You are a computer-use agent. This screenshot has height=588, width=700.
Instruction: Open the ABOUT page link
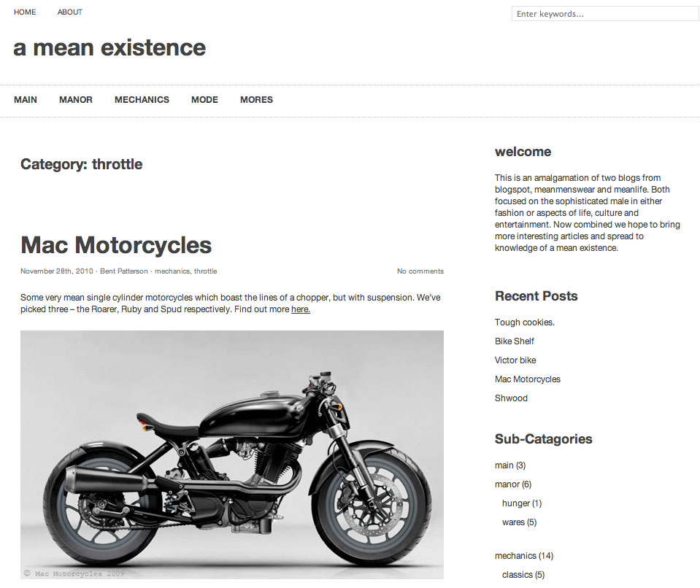(x=69, y=12)
